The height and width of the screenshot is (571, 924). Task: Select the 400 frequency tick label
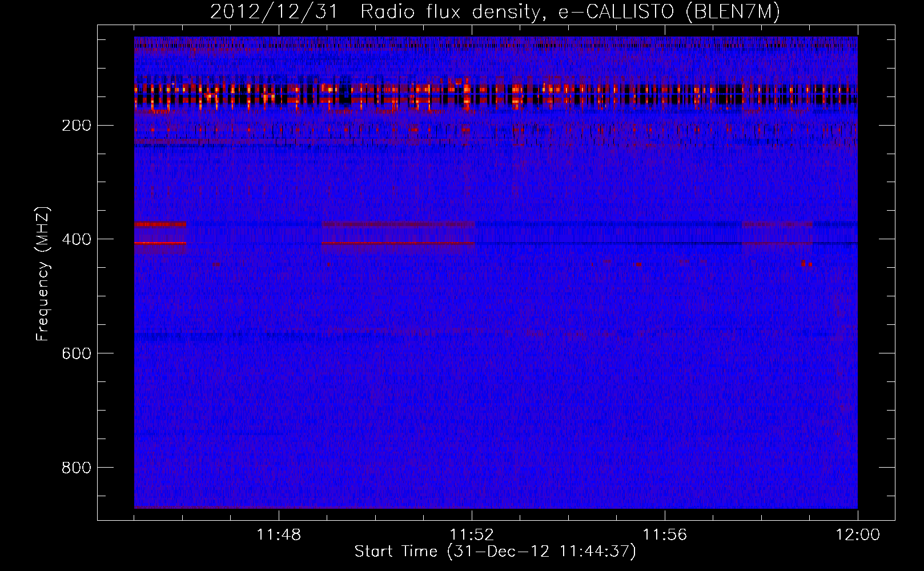[x=77, y=239]
